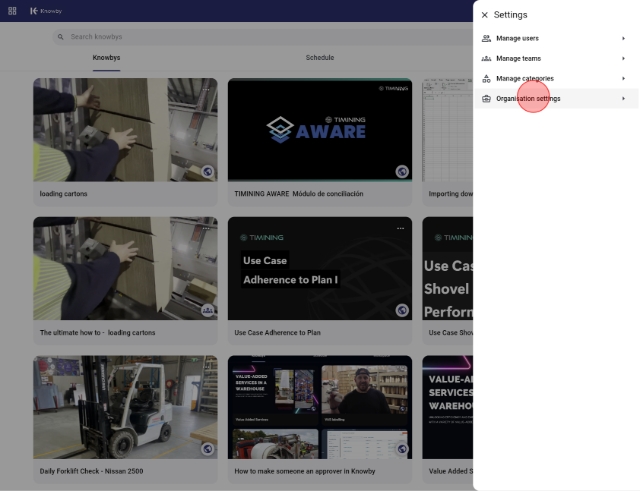
Task: Open the apps grid icon in header
Action: [x=12, y=11]
